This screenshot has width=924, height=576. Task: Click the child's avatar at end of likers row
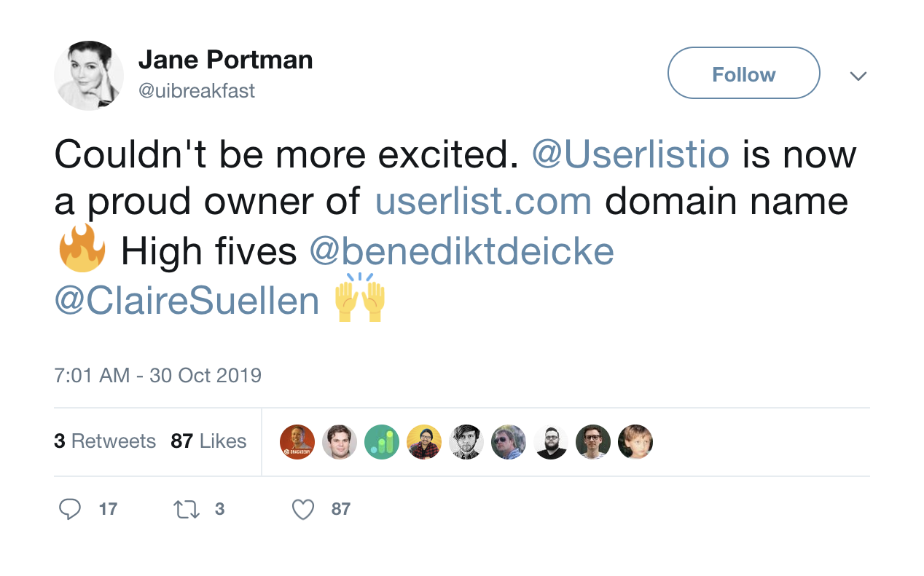[x=635, y=442]
